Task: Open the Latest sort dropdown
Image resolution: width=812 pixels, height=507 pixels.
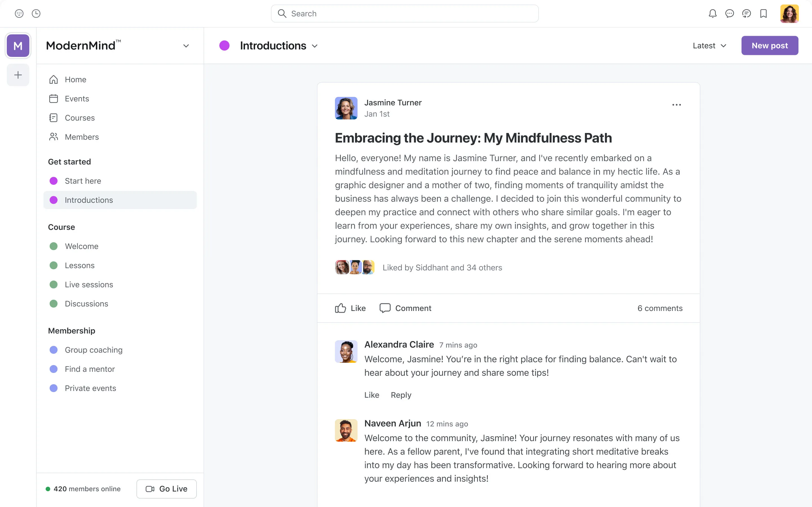Action: point(709,46)
